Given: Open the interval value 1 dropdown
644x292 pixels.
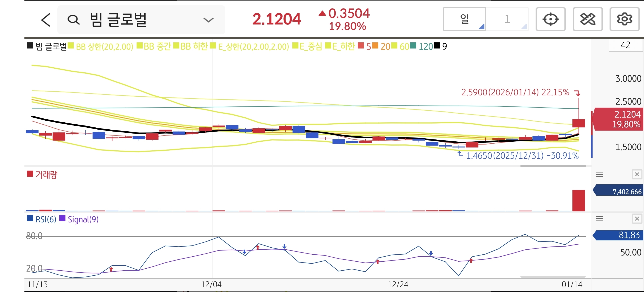Looking at the screenshot, I should click(507, 19).
